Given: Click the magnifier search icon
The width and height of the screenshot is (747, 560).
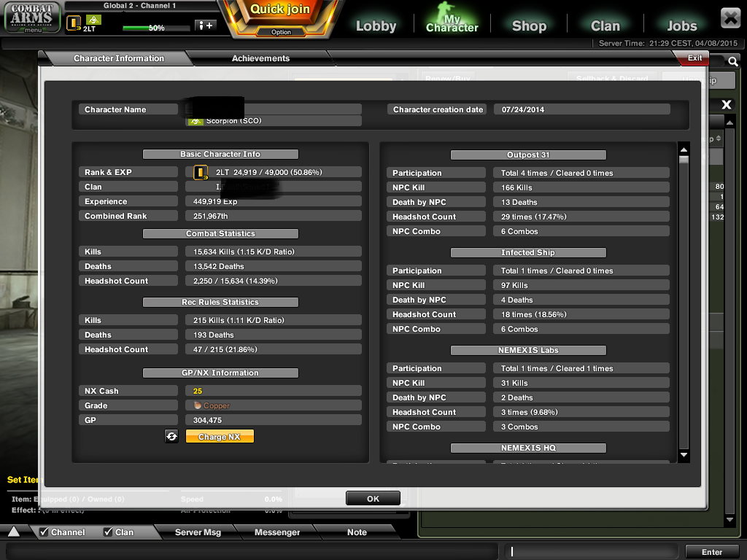Looking at the screenshot, I should (x=732, y=61).
